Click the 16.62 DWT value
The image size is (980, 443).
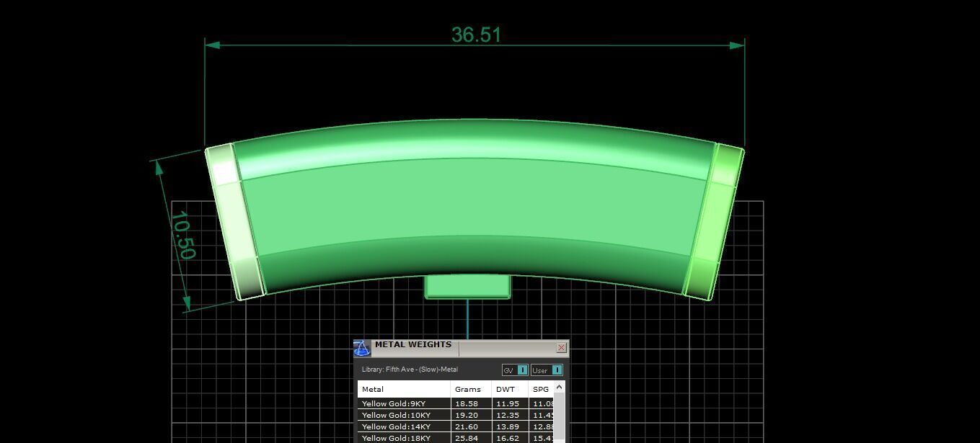[508, 438]
